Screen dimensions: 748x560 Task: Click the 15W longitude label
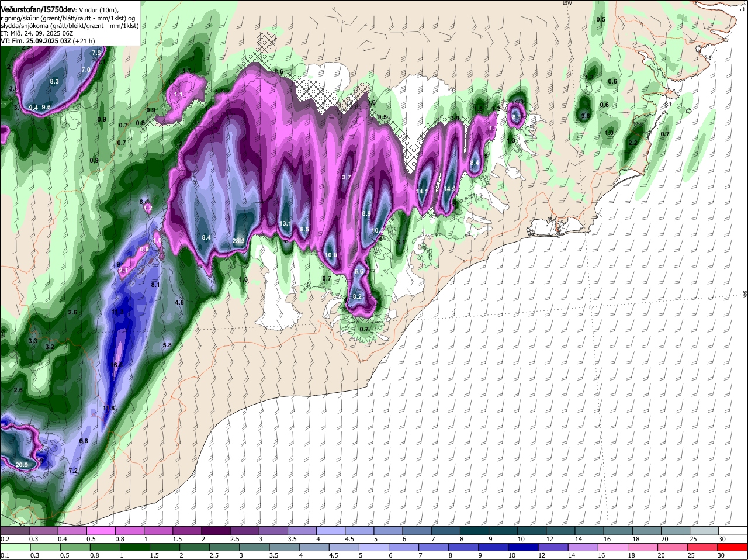pos(566,3)
